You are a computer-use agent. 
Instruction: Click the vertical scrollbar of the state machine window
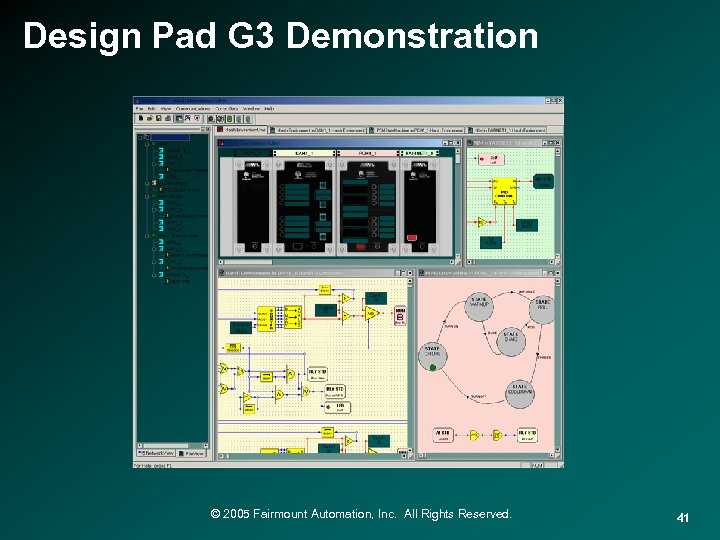pos(557,366)
